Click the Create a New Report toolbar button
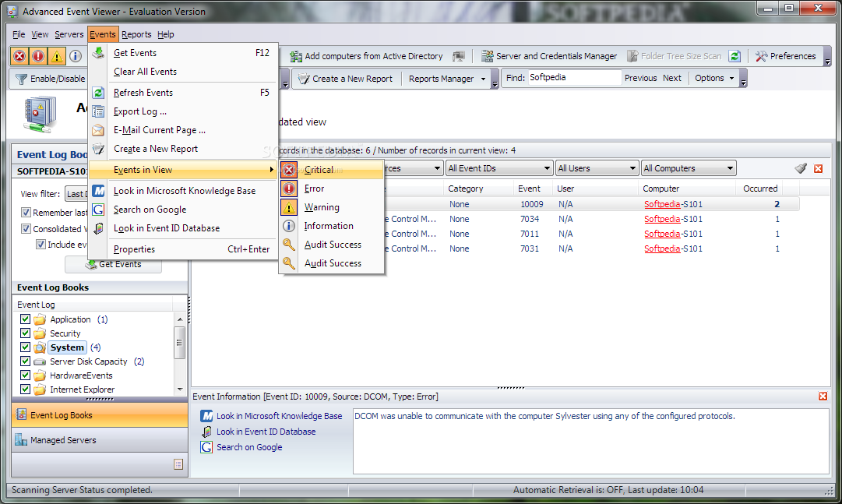The image size is (842, 504). [346, 79]
